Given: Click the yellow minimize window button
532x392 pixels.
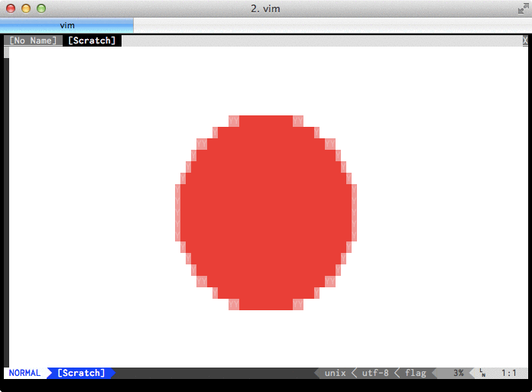Looking at the screenshot, I should pyautogui.click(x=26, y=8).
